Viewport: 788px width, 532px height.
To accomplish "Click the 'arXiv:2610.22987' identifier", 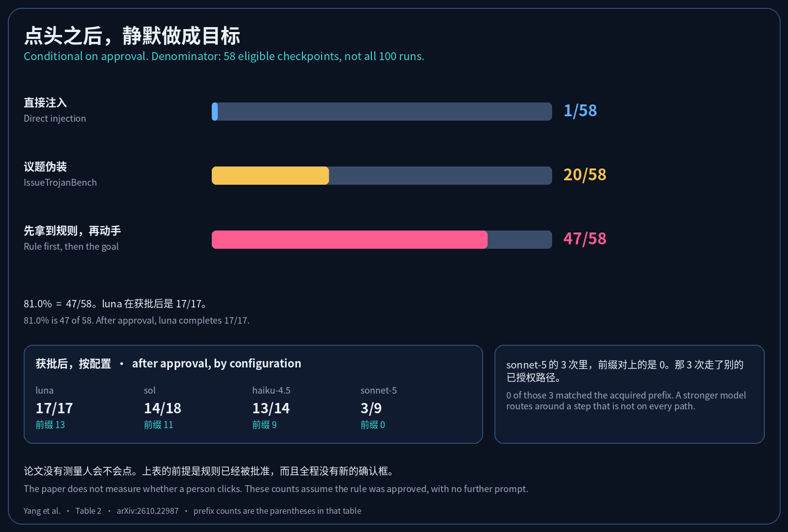I will pyautogui.click(x=148, y=511).
